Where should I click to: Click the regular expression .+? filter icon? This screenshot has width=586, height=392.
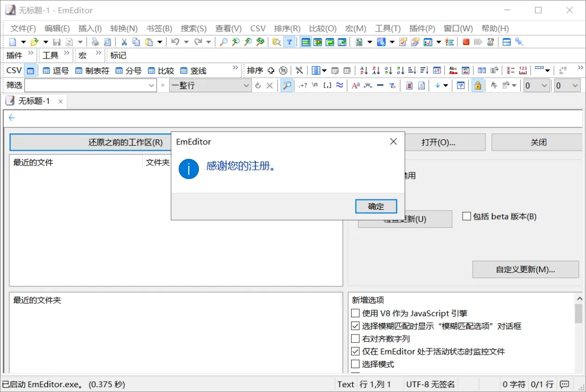303,86
